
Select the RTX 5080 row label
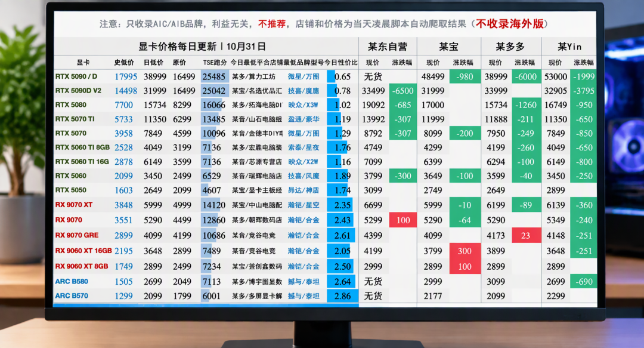(x=70, y=105)
